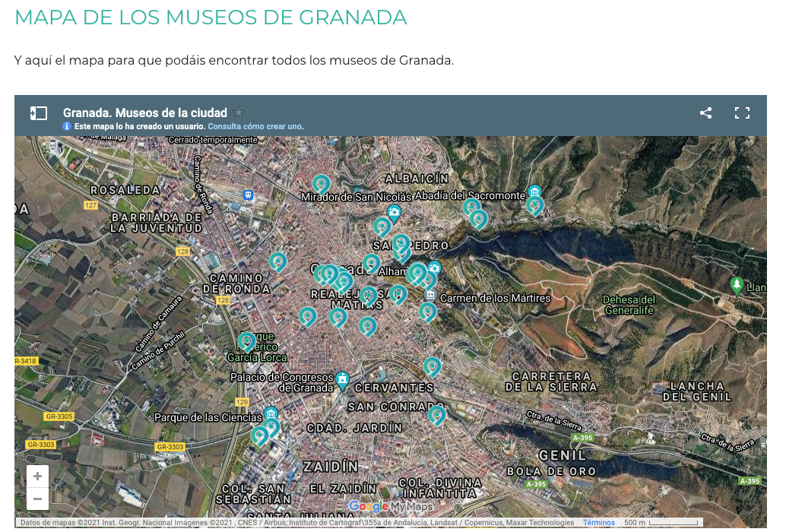Select the Mirador de San Nicolás camera icon
This screenshot has width=786, height=532.
click(394, 211)
